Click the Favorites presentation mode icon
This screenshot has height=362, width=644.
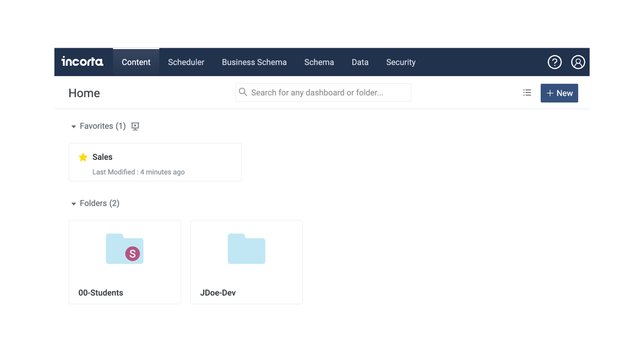coord(135,126)
